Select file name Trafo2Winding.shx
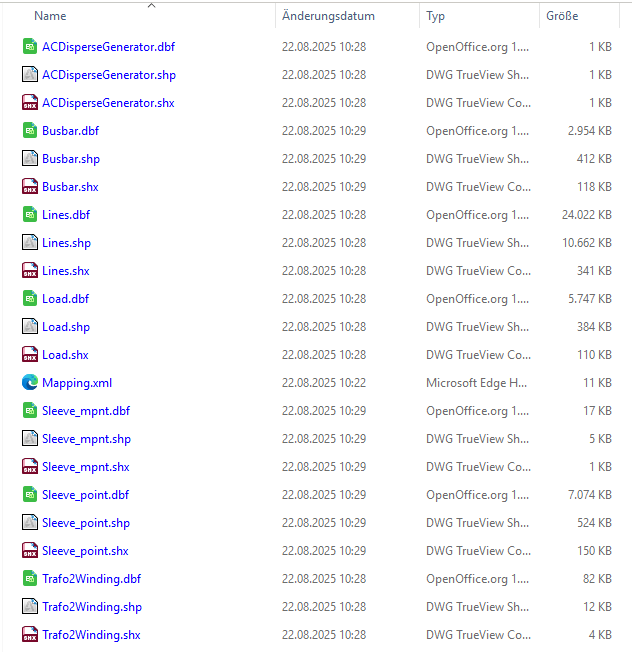Viewport: 632px width, 652px height. tap(91, 635)
